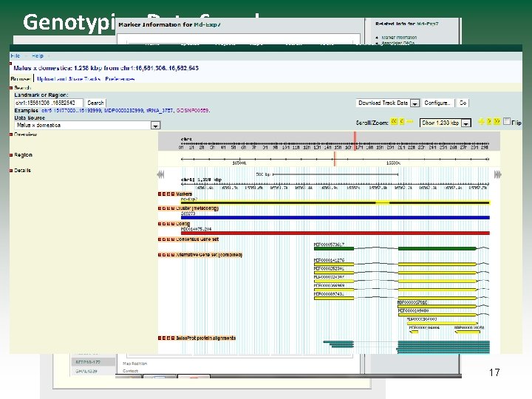Share the Contig track icon
Viewport: 532px width, 399px height.
pyautogui.click(x=168, y=224)
